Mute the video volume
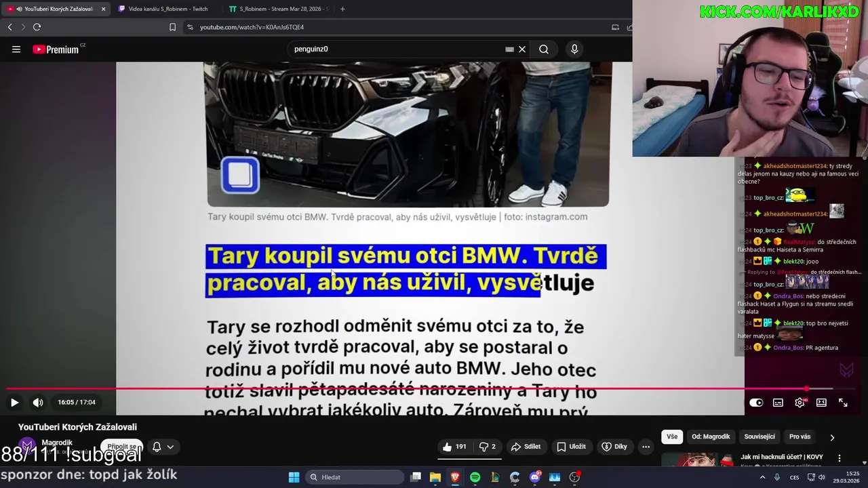868x488 pixels. pos(38,403)
